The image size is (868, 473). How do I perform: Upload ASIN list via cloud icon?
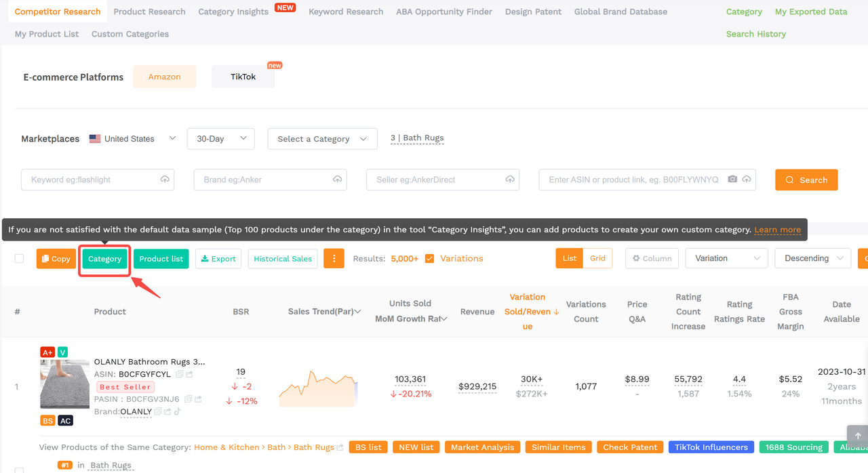pos(747,180)
